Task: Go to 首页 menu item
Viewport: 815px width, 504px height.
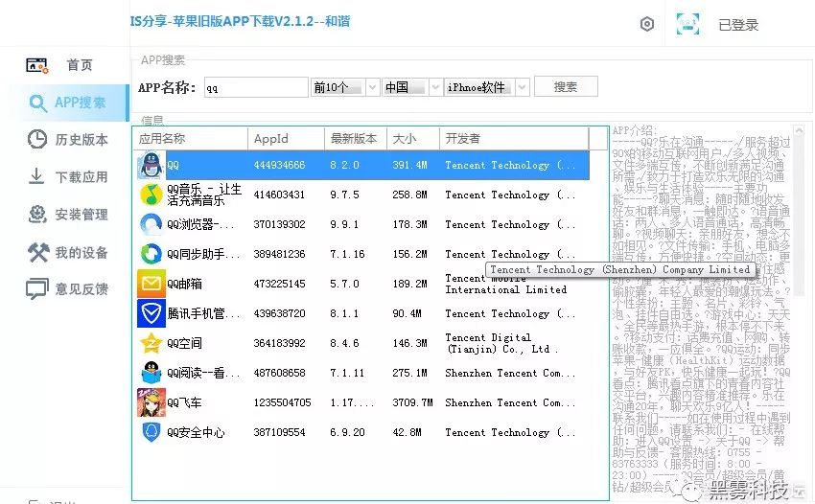Action: point(80,65)
